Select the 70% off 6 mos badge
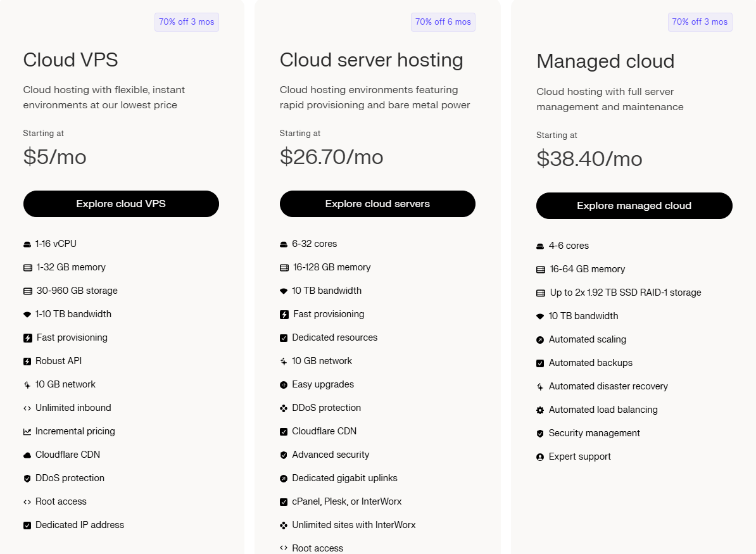This screenshot has width=756, height=554. pos(443,22)
